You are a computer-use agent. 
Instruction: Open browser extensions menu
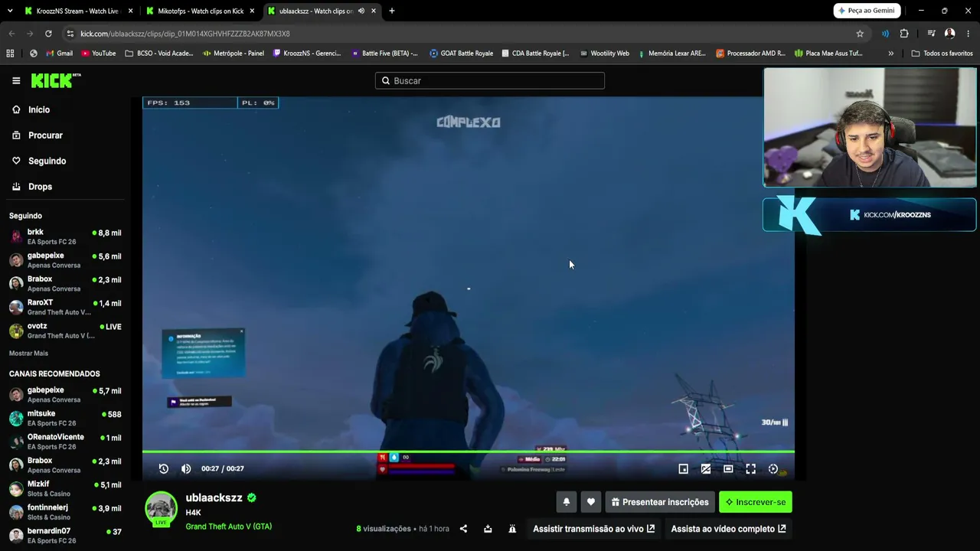[904, 34]
